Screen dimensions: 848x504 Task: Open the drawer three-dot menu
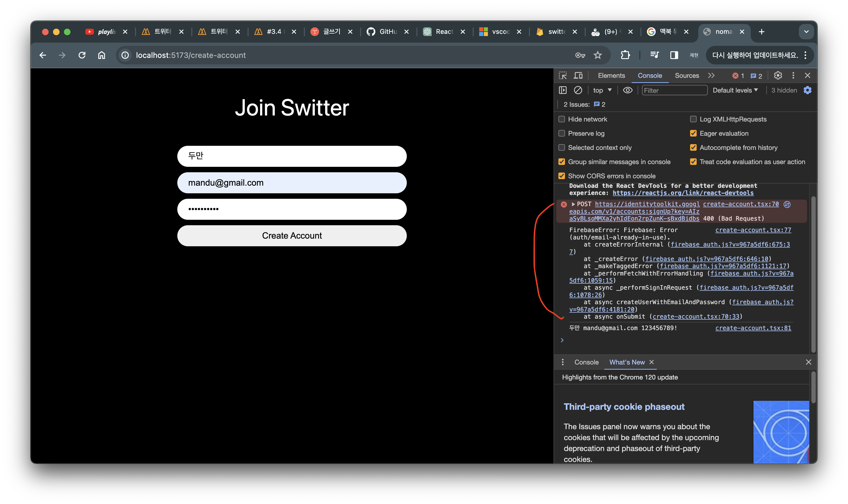click(x=563, y=362)
